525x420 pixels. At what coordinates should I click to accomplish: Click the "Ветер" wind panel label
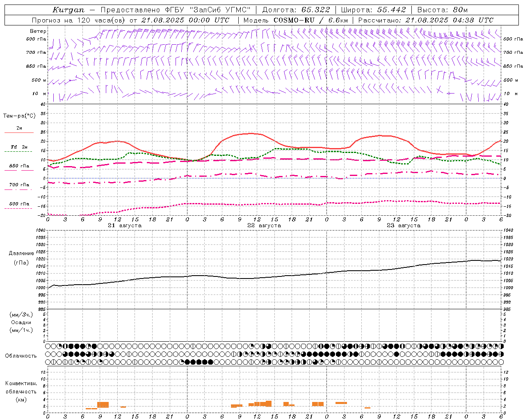[x=38, y=31]
